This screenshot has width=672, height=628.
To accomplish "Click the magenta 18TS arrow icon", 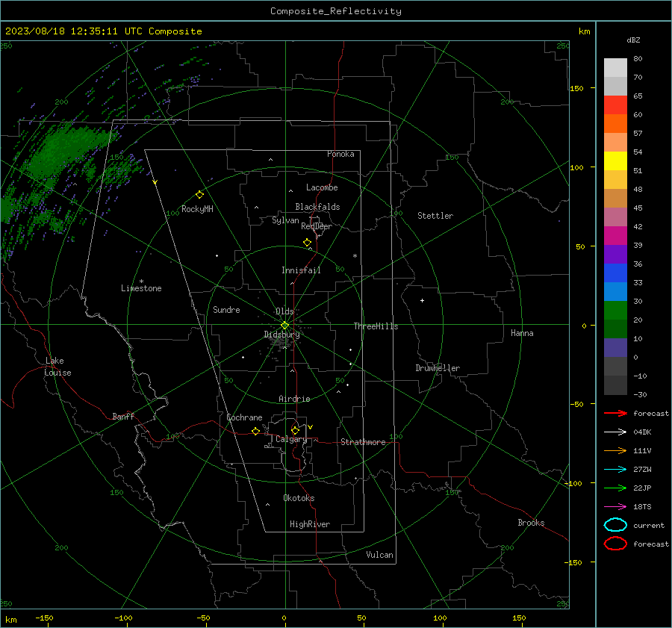I will coord(615,507).
